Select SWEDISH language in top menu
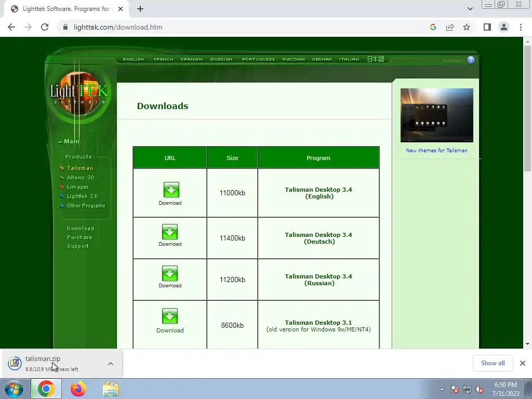 [x=221, y=59]
